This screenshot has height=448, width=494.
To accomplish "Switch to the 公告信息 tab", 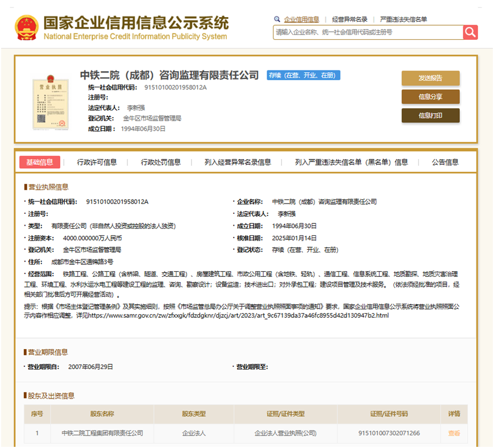I will [x=445, y=162].
